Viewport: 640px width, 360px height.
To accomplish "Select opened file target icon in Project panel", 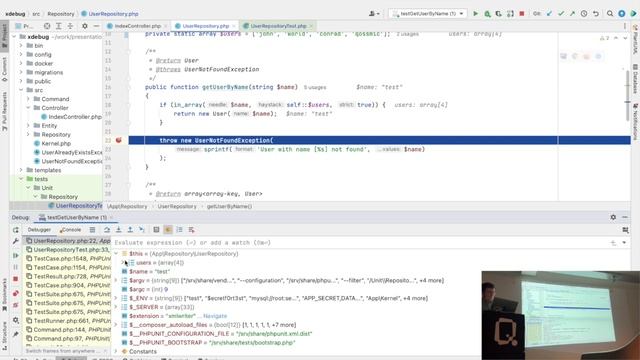I will point(47,26).
